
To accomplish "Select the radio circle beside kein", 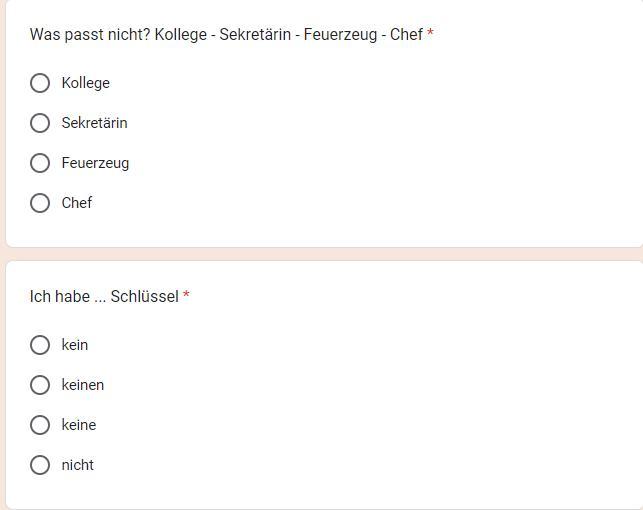I will [40, 345].
